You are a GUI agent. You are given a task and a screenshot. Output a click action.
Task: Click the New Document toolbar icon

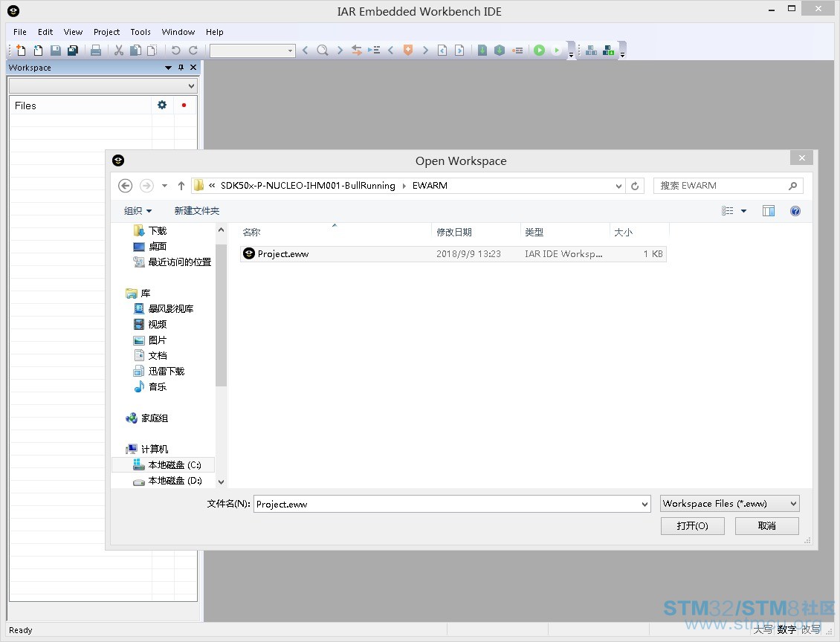pos(21,51)
